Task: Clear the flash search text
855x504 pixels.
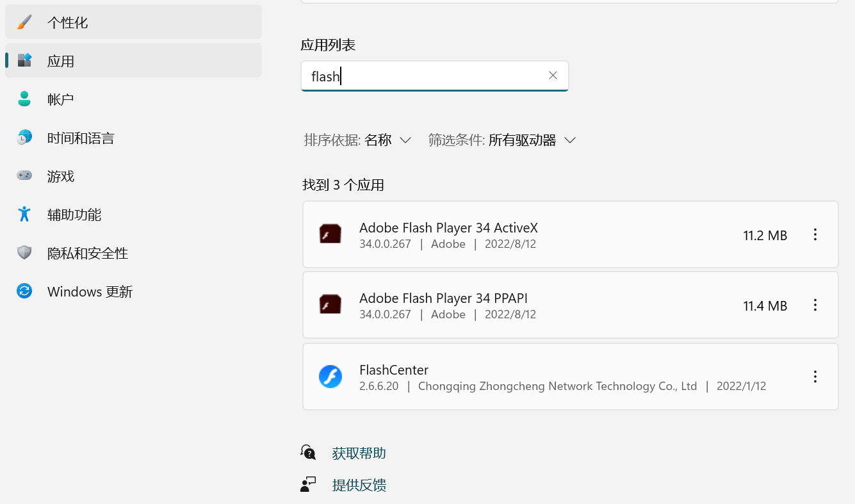Action: pyautogui.click(x=553, y=76)
